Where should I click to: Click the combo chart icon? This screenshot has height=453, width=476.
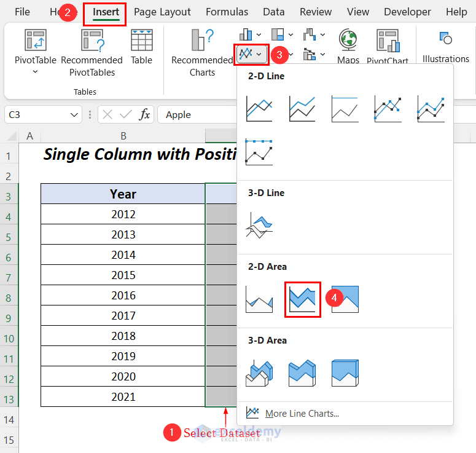coord(310,55)
